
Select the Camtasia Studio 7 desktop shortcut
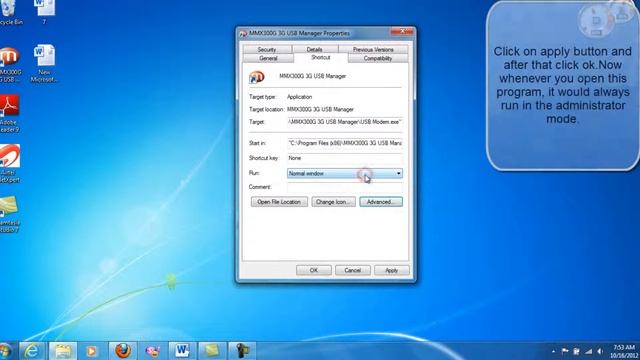[9, 214]
